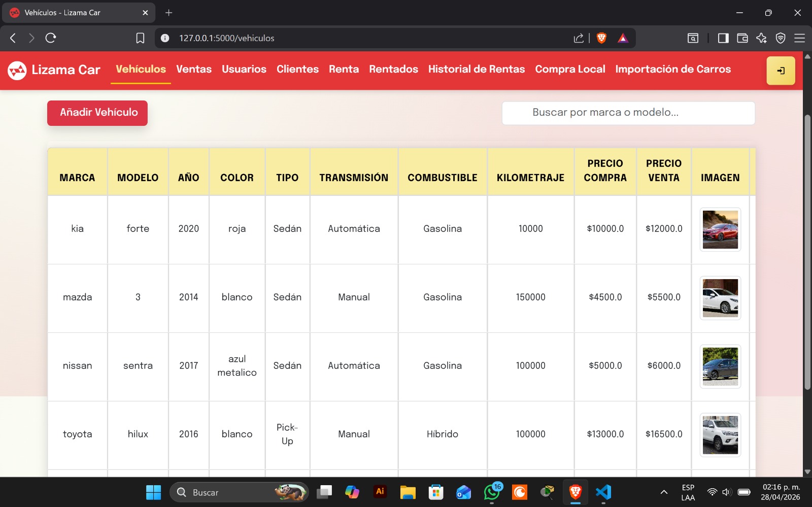
Task: Click the PRECIO VENTA column header
Action: point(664,171)
